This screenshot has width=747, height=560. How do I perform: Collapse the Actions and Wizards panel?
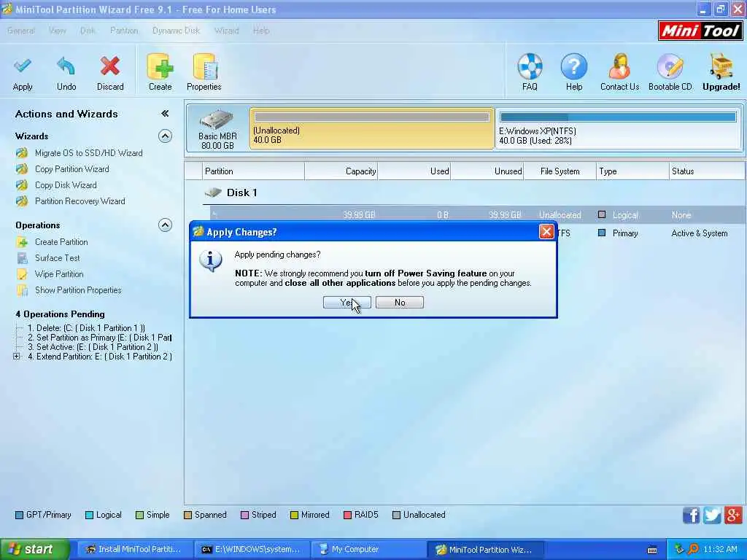(165, 113)
